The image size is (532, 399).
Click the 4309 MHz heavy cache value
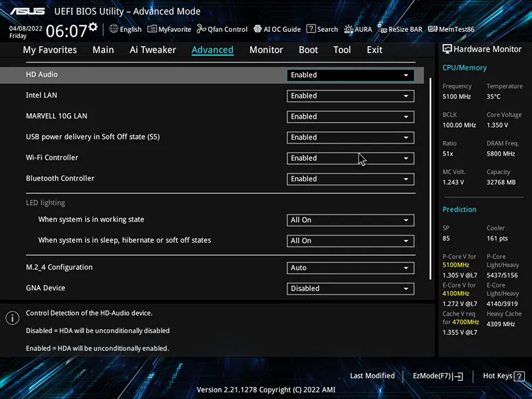point(501,325)
